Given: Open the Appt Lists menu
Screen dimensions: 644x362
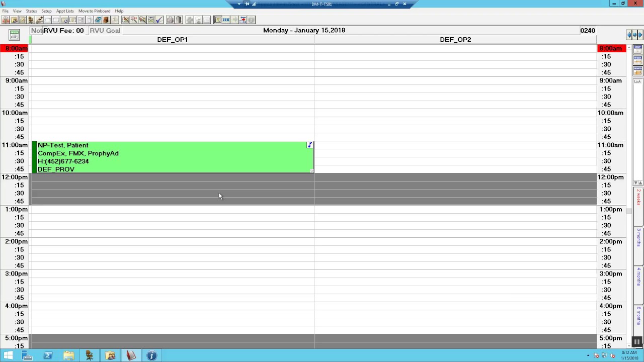Looking at the screenshot, I should point(65,11).
